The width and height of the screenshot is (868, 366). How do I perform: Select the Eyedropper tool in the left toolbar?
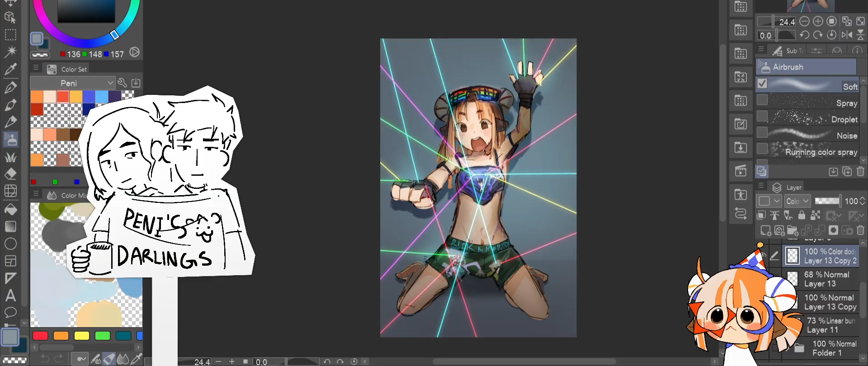coord(10,69)
